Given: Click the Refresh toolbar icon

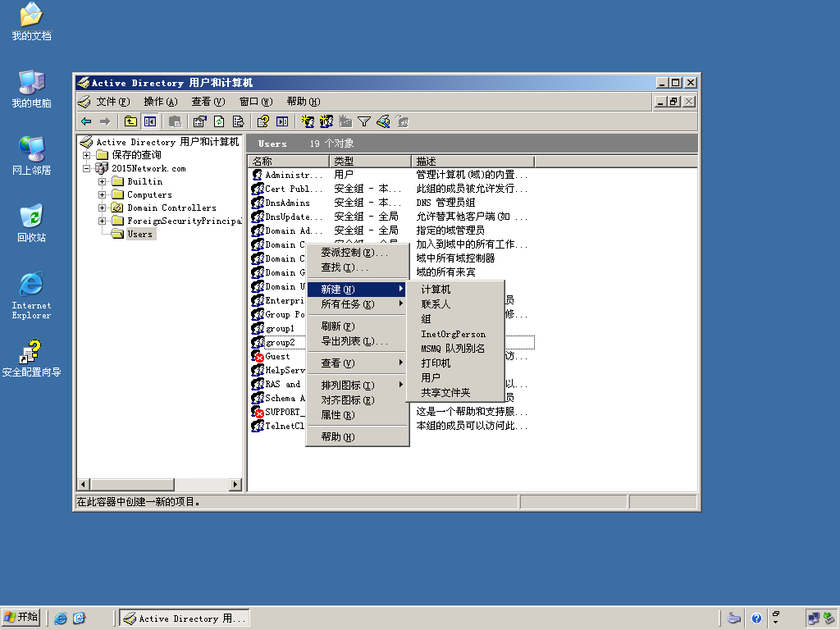Looking at the screenshot, I should pos(219,121).
